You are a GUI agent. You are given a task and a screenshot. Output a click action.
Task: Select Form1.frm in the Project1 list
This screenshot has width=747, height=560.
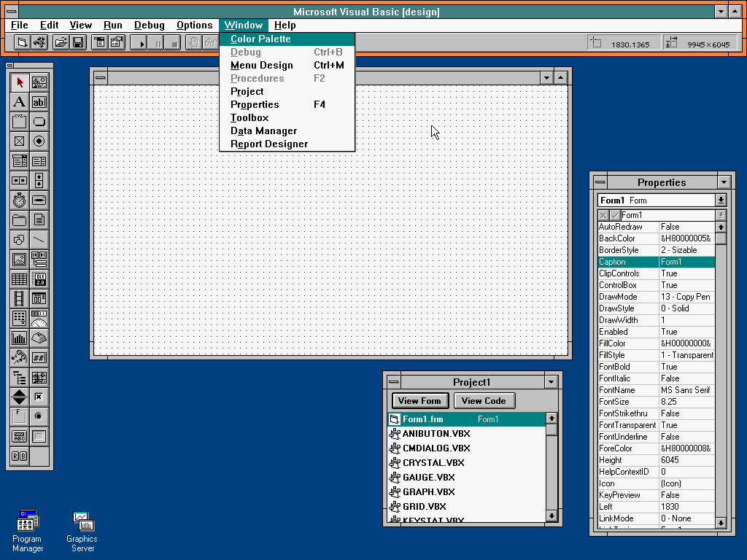coord(466,419)
